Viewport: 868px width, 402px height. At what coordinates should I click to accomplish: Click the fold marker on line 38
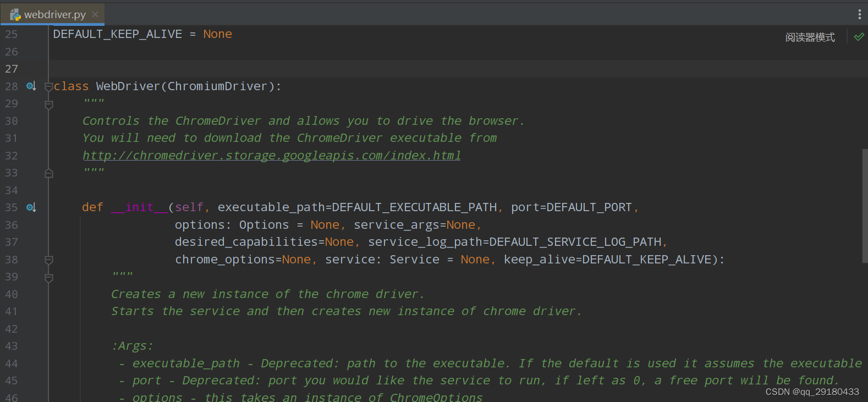[48, 260]
